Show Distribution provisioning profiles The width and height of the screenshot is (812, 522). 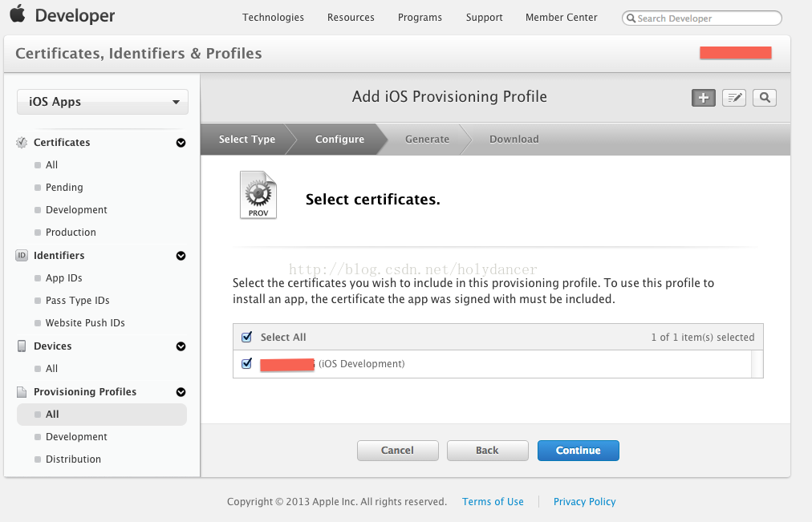coord(74,459)
